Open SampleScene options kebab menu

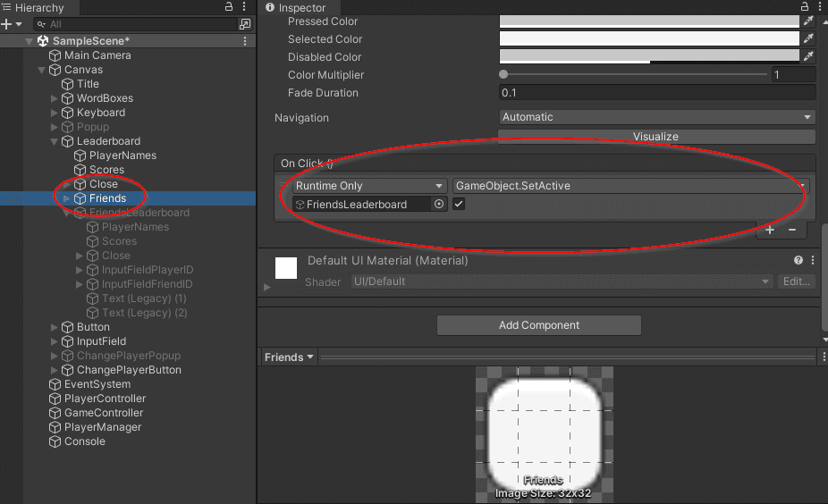point(246,41)
